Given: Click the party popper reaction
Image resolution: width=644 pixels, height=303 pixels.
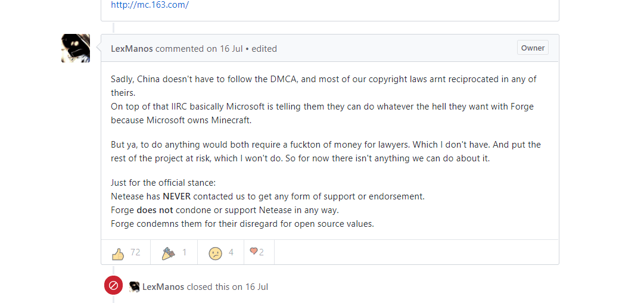Looking at the screenshot, I should pos(174,252).
